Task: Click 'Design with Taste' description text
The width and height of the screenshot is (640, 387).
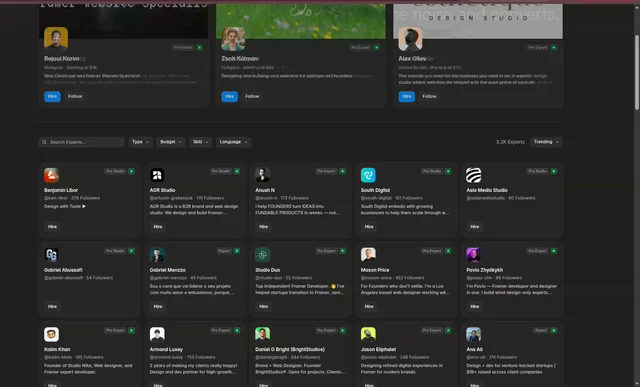Action: (x=65, y=207)
